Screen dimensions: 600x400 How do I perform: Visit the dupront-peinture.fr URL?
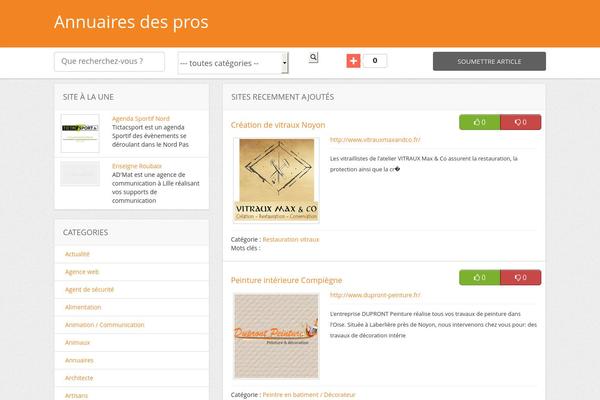point(375,295)
